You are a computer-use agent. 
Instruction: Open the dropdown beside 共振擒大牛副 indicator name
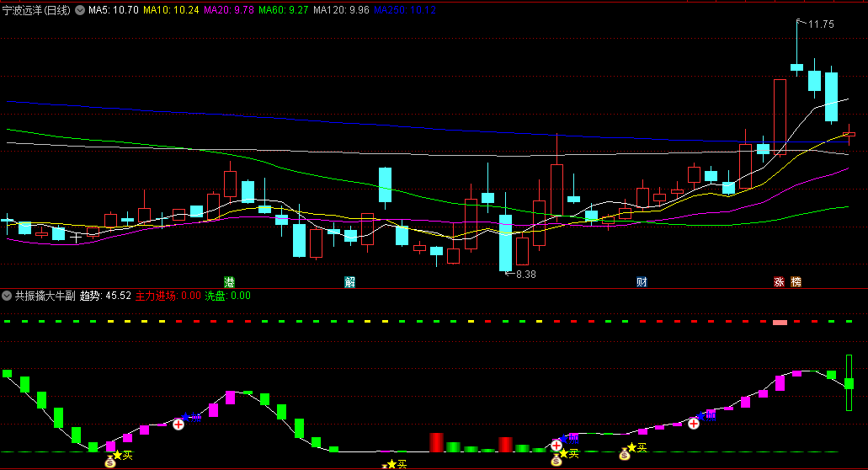(7, 296)
